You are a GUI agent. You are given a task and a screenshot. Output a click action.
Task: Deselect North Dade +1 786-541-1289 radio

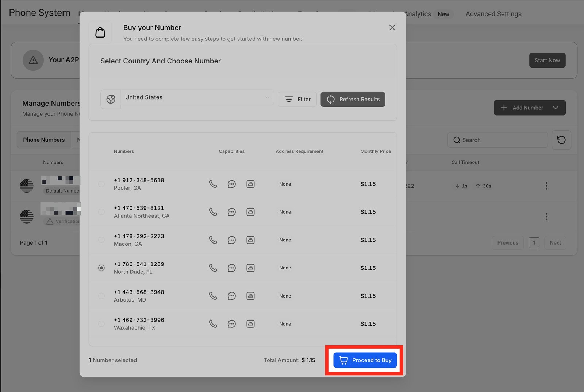tap(101, 268)
